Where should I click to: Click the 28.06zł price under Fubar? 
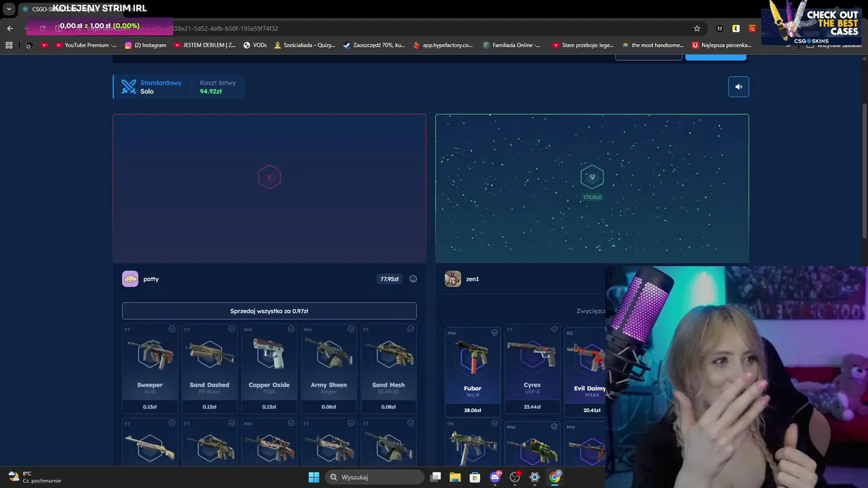(473, 410)
